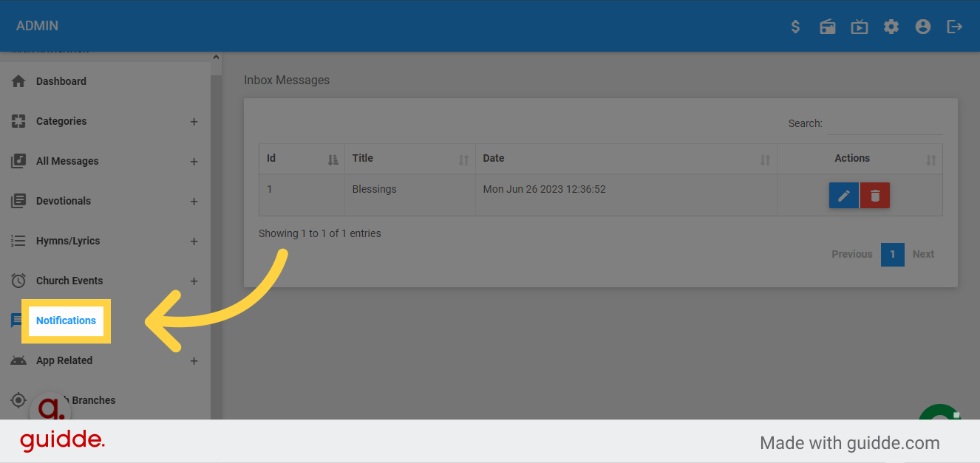Click the list icon beside Hymns/Lyrics

pos(18,240)
